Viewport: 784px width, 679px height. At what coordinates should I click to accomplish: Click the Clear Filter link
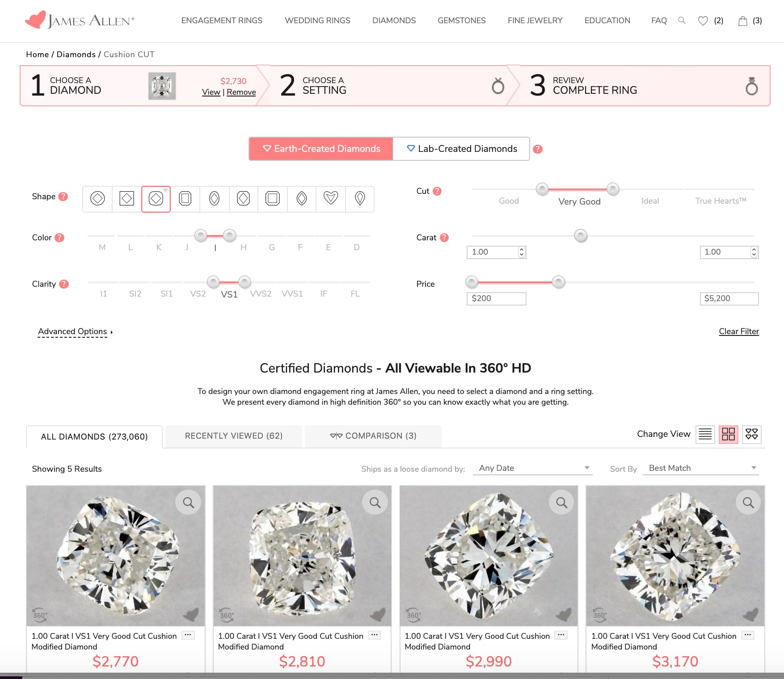click(x=739, y=331)
